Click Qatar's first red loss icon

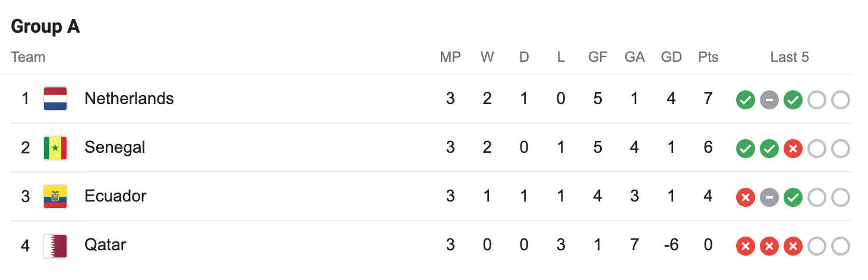point(745,246)
